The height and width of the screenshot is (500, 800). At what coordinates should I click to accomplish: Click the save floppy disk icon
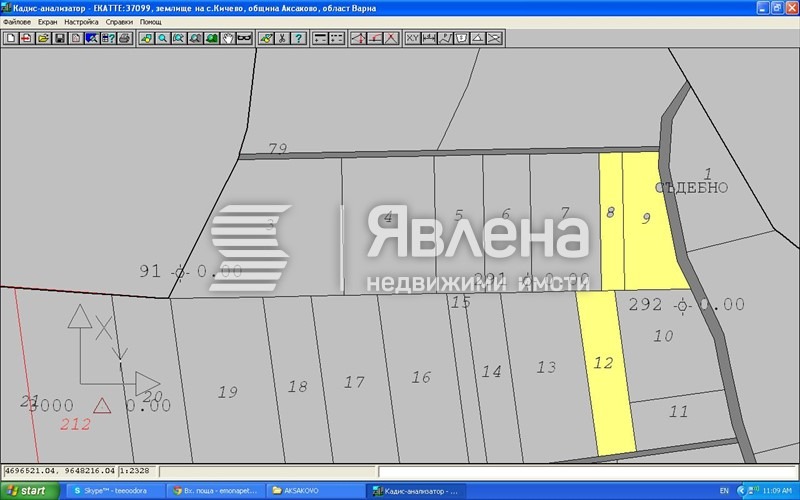pos(59,39)
